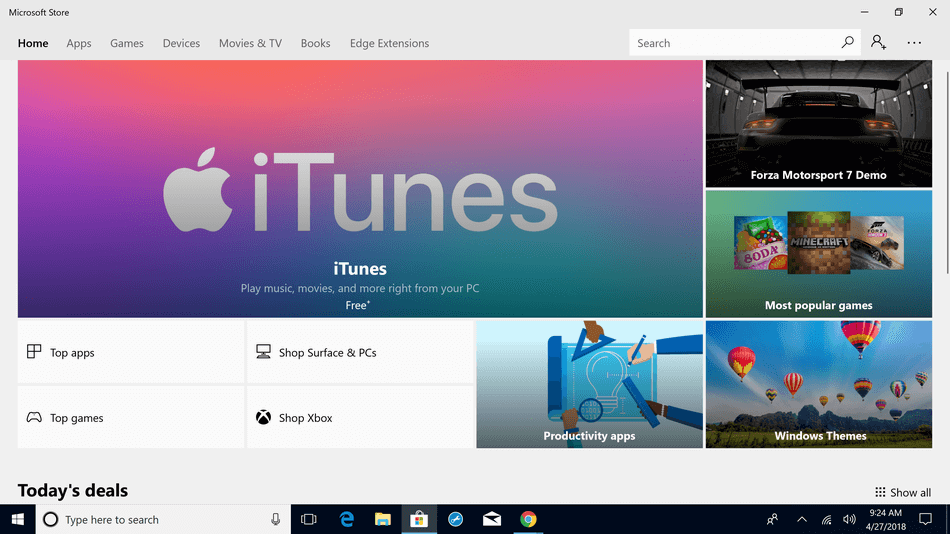Click the search magnifier icon

(x=848, y=42)
